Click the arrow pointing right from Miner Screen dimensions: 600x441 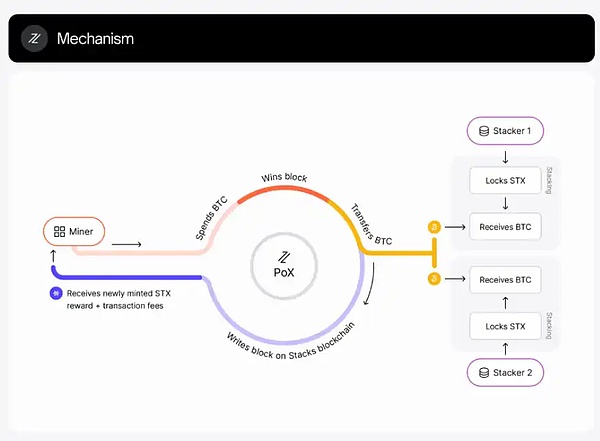[x=127, y=243]
